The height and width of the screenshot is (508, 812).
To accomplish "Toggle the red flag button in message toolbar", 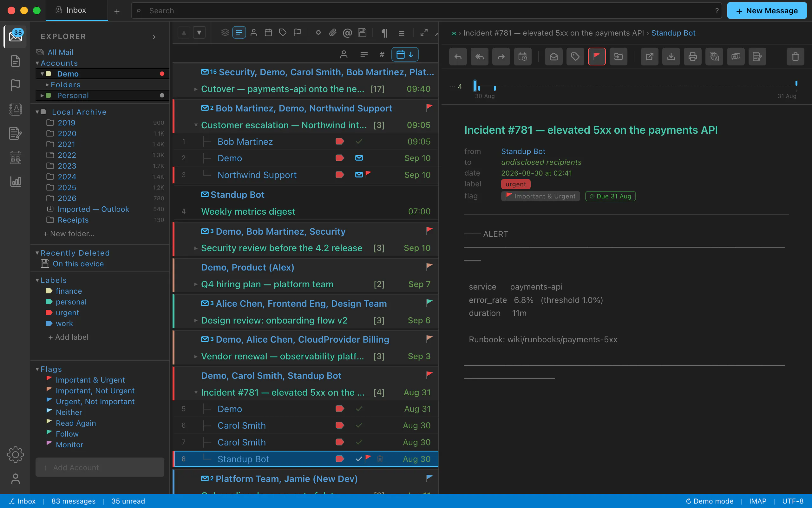I will click(x=597, y=57).
